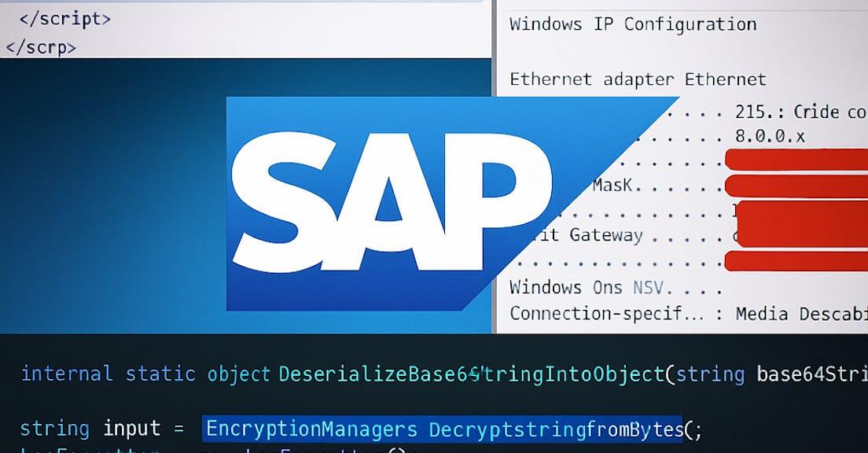Viewport: 868px width, 453px height.
Task: Click the "Connection-specif..." label
Action: click(606, 314)
